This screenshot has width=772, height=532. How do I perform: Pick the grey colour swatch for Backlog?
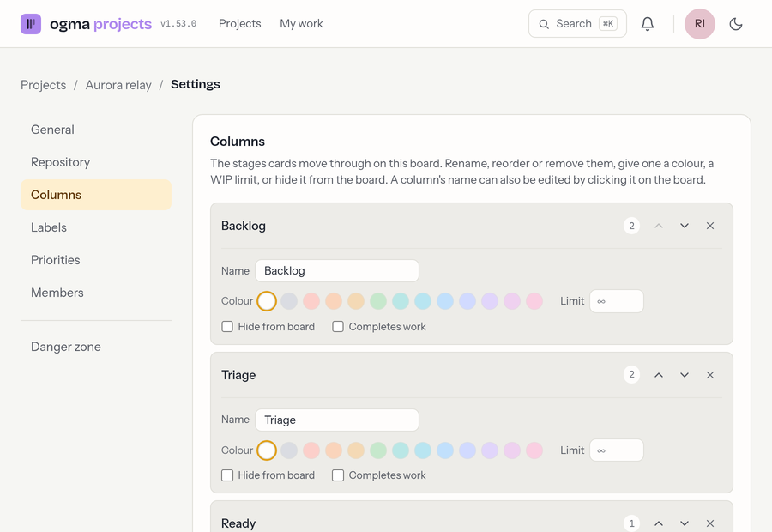point(289,301)
